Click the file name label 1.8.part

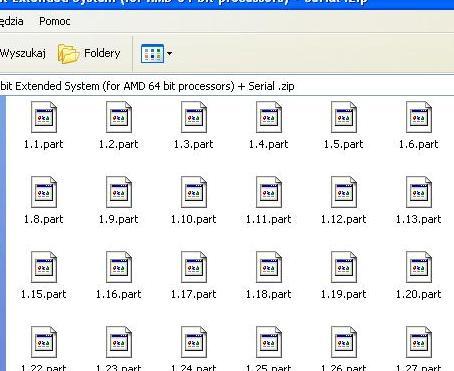coord(44,219)
